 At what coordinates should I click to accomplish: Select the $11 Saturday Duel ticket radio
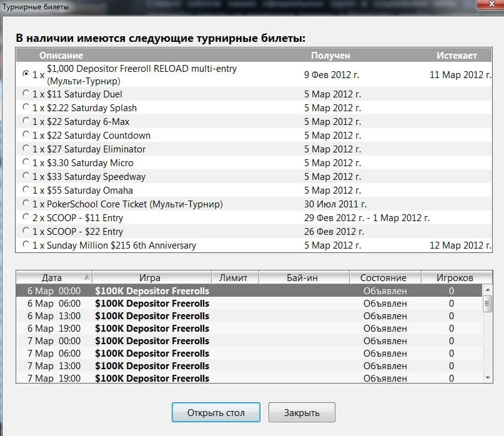click(26, 93)
